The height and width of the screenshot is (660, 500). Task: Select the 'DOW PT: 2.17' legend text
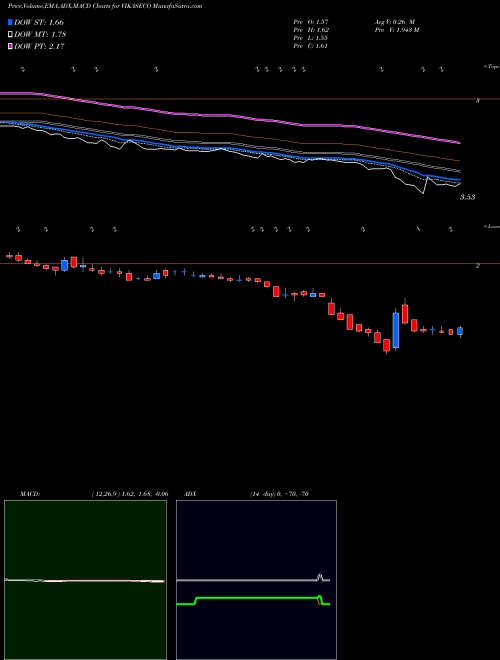tap(39, 46)
